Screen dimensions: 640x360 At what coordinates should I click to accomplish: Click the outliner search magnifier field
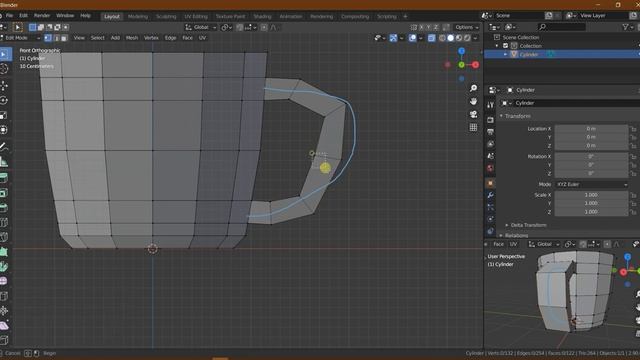tap(561, 27)
